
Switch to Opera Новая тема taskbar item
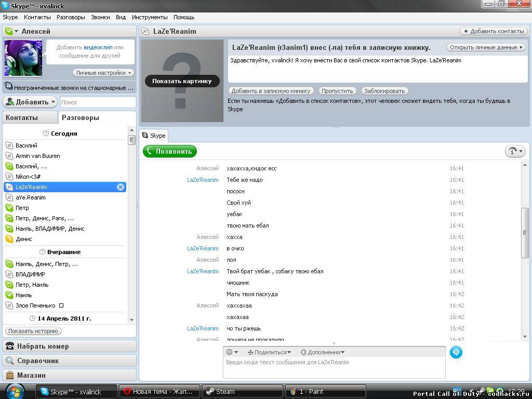(x=159, y=392)
